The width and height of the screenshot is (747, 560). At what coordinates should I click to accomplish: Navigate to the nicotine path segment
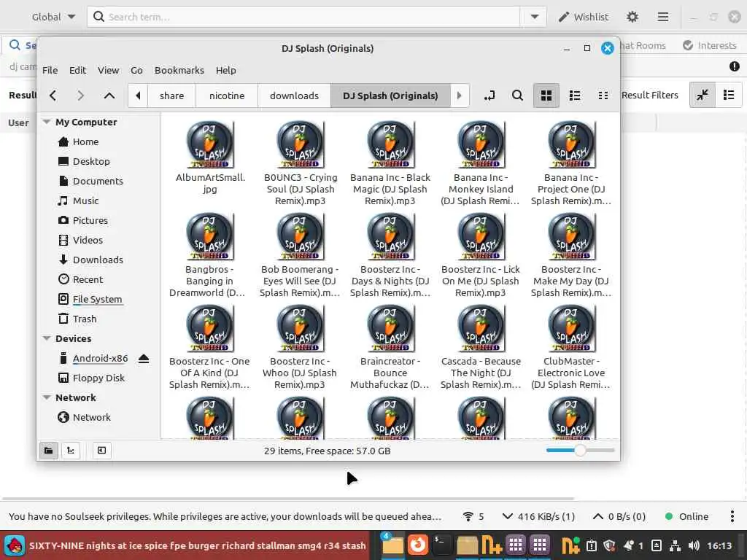tap(227, 96)
